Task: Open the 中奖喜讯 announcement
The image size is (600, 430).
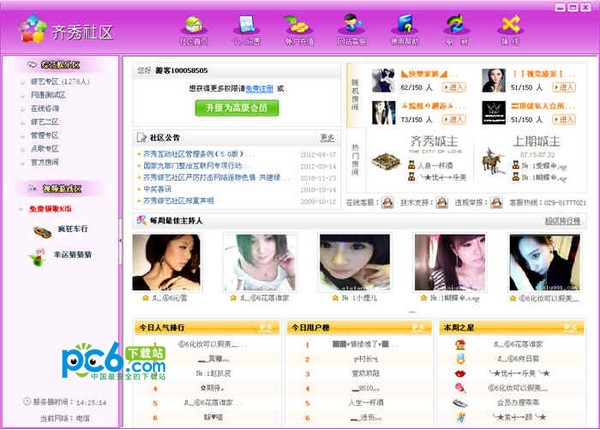Action: pos(157,189)
